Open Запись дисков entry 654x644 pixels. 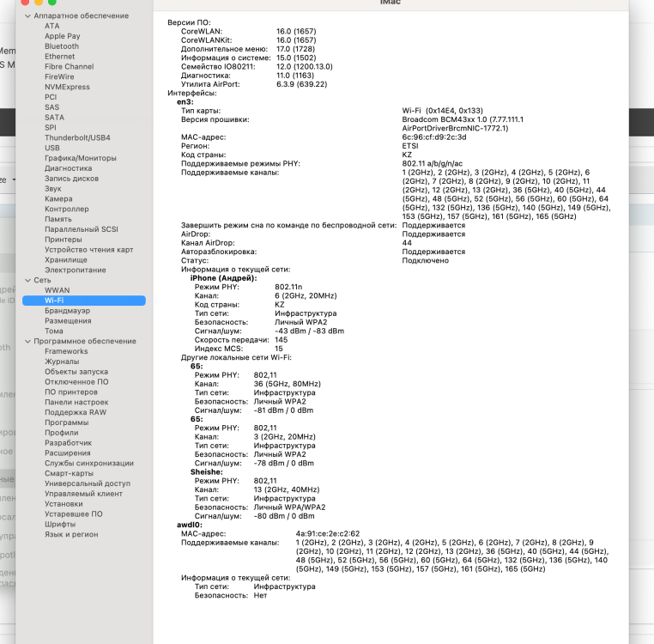click(x=72, y=179)
